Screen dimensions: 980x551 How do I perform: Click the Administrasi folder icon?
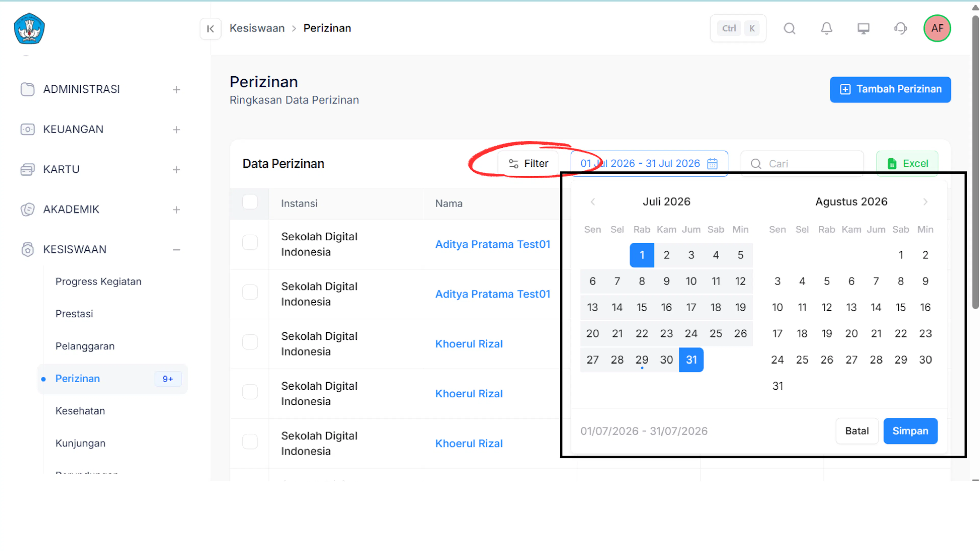tap(27, 89)
